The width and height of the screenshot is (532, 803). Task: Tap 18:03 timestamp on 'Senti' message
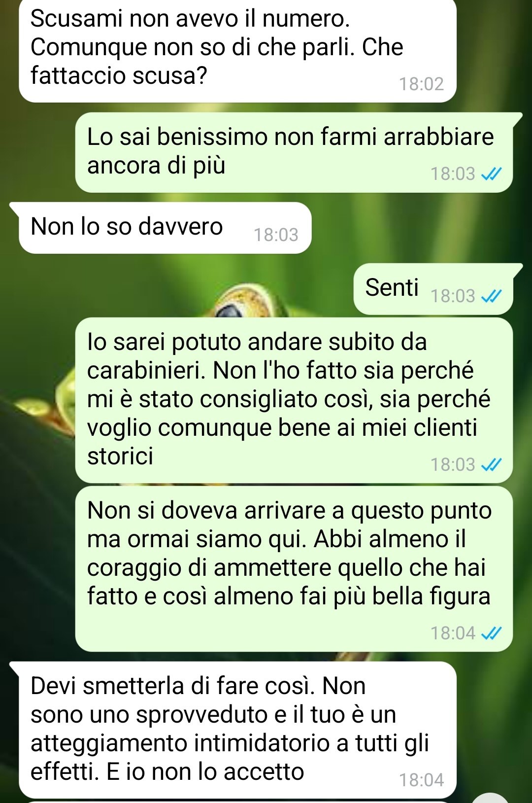pyautogui.click(x=453, y=296)
